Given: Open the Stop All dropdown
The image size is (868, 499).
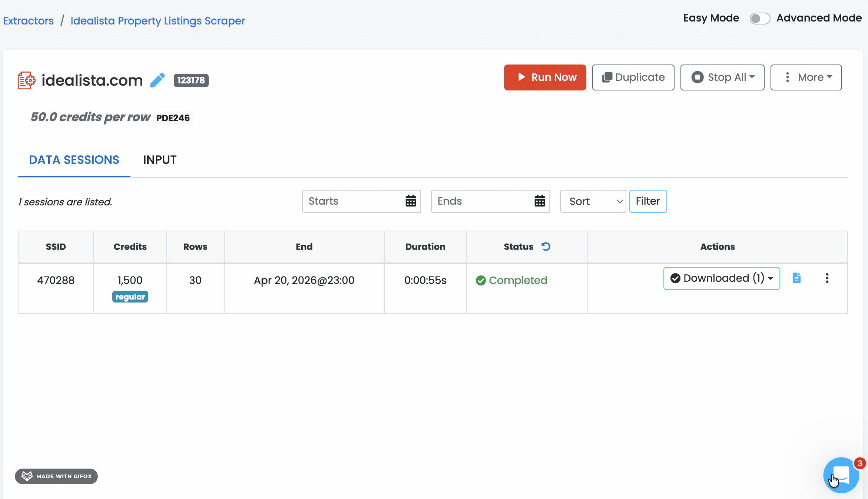Looking at the screenshot, I should (x=722, y=77).
